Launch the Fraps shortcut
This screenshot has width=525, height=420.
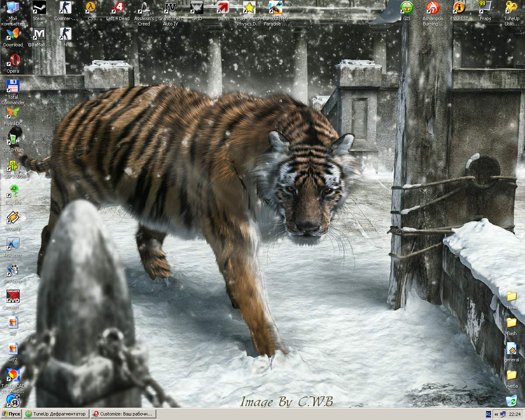click(x=485, y=11)
